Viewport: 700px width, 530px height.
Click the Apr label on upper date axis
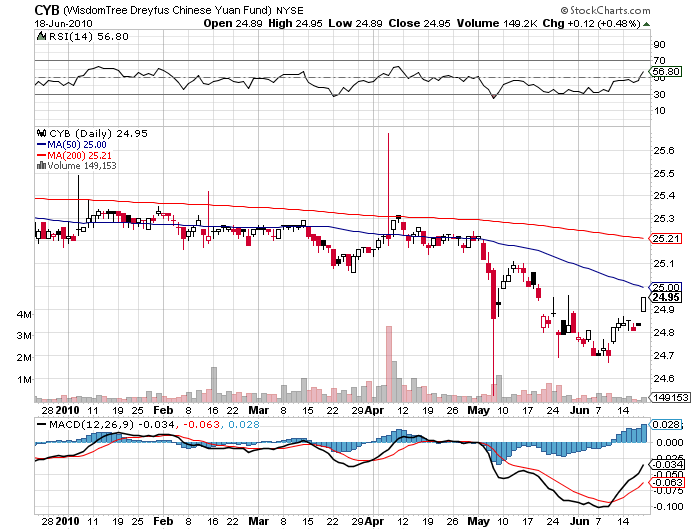click(374, 410)
